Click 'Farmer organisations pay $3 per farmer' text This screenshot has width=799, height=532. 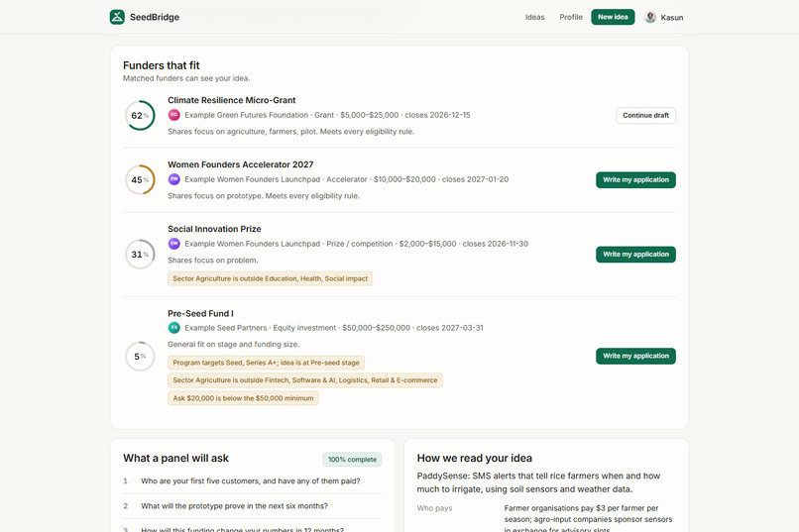(588, 519)
